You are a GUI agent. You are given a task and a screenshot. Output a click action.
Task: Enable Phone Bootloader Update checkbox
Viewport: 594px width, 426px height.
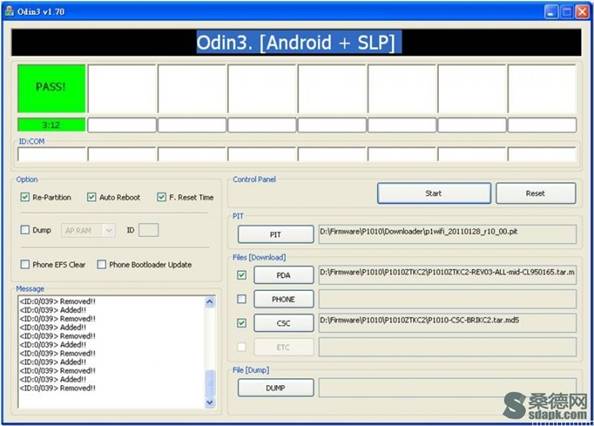(x=102, y=264)
